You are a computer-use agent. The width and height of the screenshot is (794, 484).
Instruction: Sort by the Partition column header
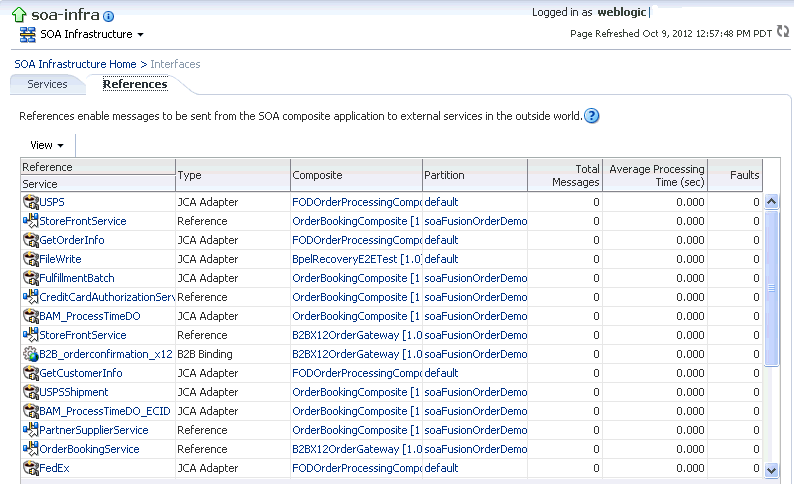click(x=475, y=175)
